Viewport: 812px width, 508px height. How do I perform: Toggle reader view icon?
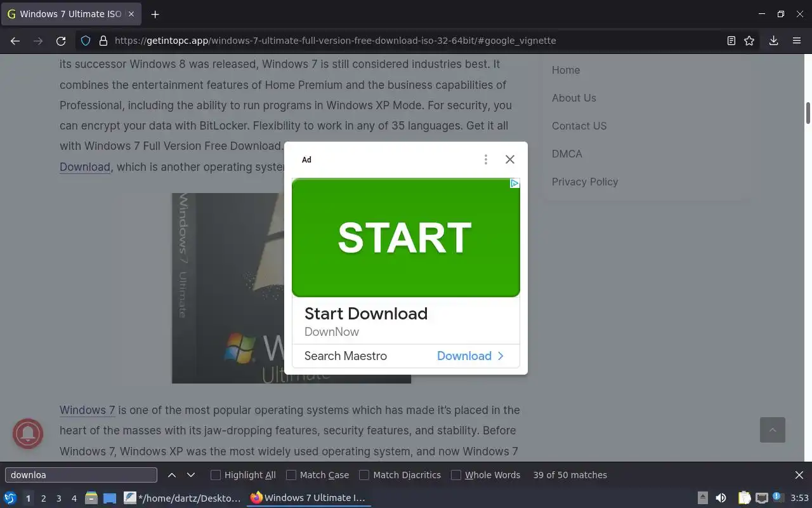click(731, 41)
